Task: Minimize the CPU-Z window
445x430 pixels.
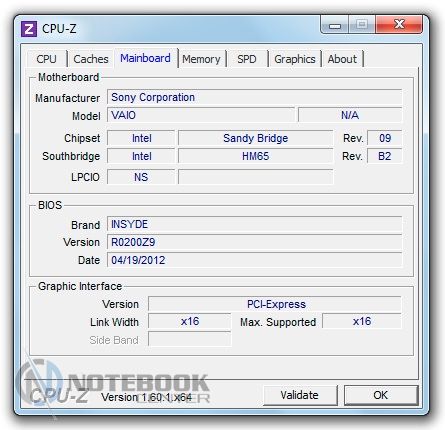Action: tap(335, 25)
